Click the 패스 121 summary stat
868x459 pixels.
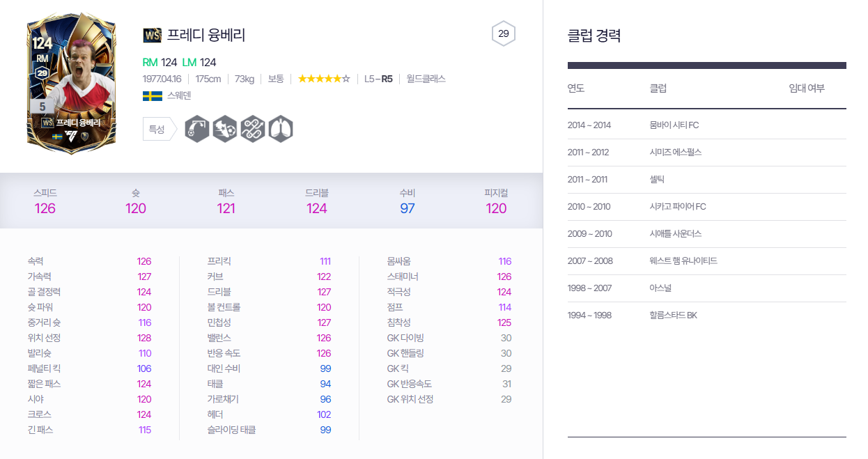[x=226, y=201]
